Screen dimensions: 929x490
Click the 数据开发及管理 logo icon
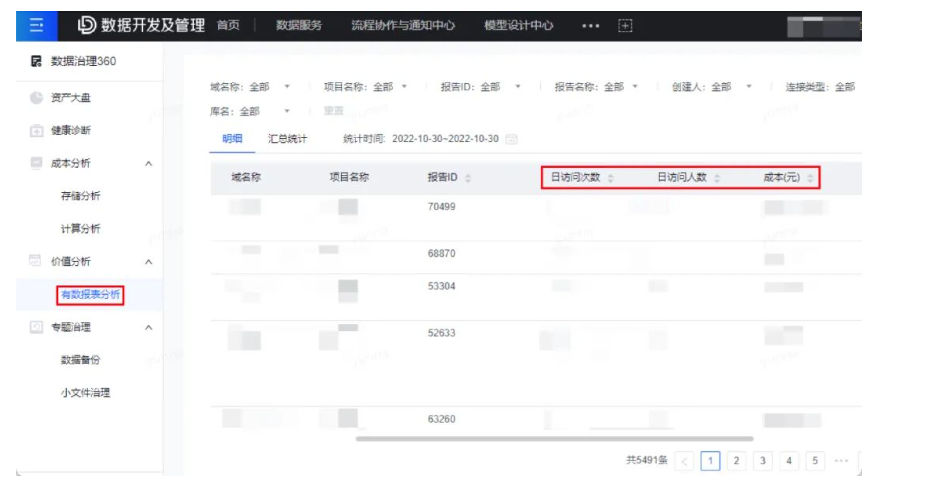tap(87, 25)
